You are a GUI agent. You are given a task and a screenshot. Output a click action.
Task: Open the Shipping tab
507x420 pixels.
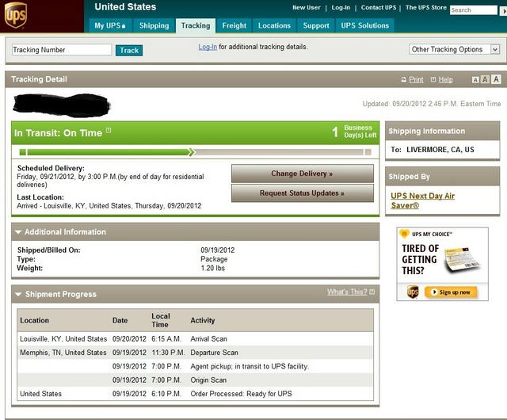click(x=154, y=25)
